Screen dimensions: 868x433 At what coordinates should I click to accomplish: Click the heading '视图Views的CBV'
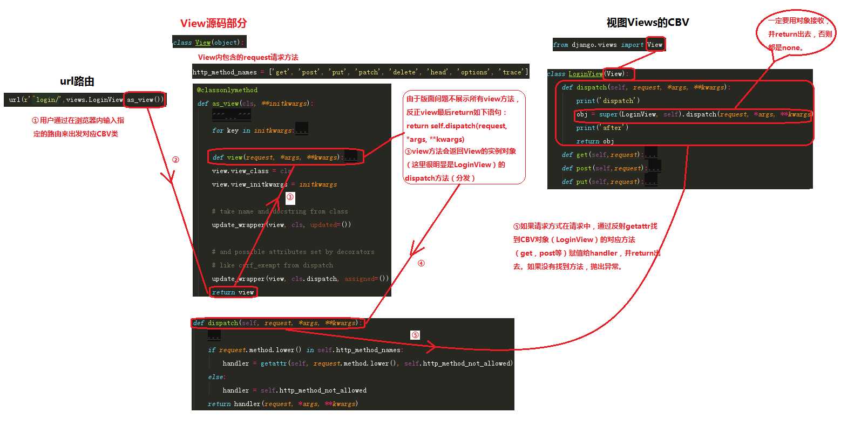click(648, 23)
